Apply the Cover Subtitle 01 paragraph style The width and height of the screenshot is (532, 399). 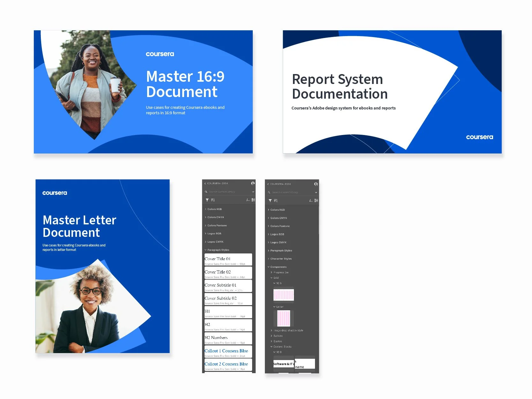pyautogui.click(x=228, y=286)
